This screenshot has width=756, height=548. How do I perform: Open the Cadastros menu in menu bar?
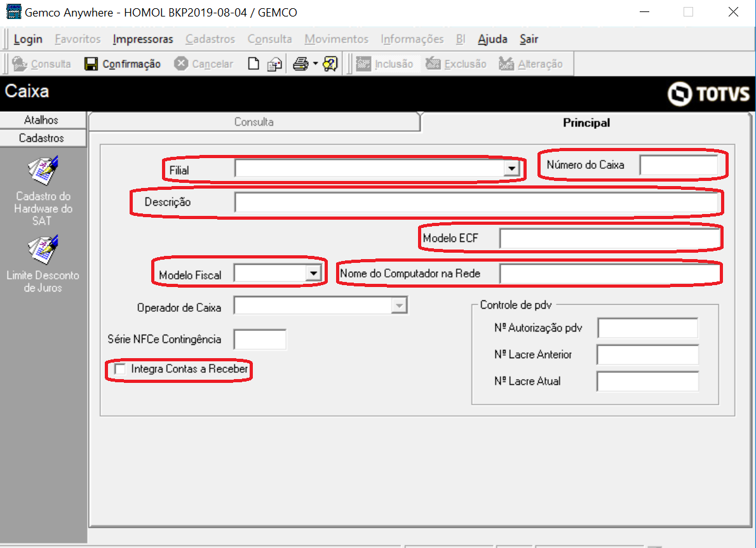[x=210, y=39]
